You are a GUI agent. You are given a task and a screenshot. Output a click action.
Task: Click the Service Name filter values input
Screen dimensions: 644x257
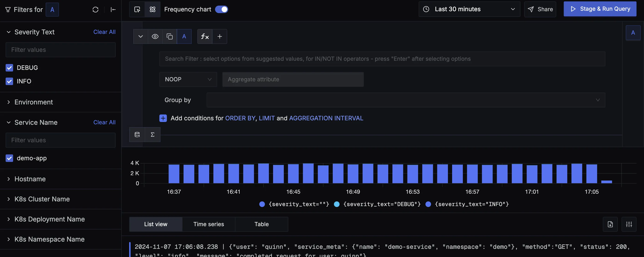point(61,140)
